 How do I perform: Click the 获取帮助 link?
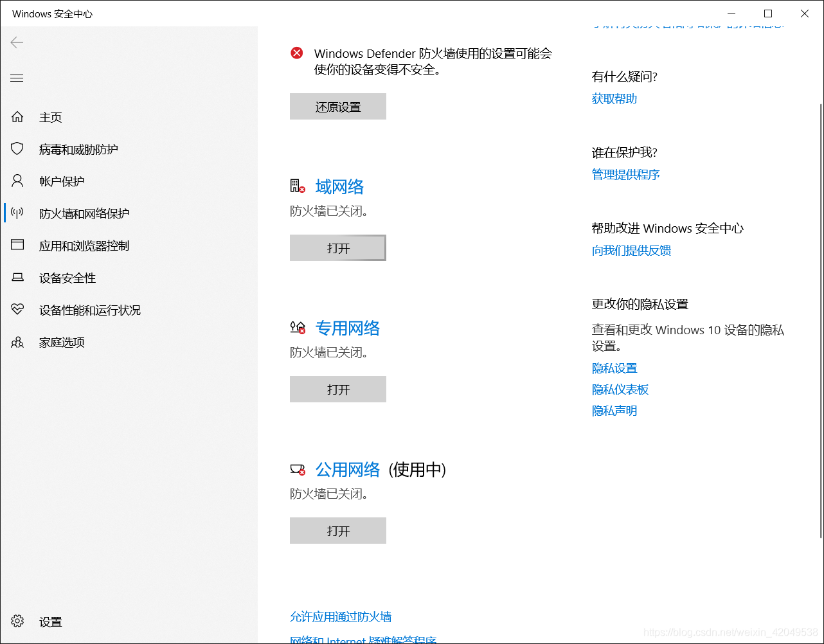tap(614, 98)
